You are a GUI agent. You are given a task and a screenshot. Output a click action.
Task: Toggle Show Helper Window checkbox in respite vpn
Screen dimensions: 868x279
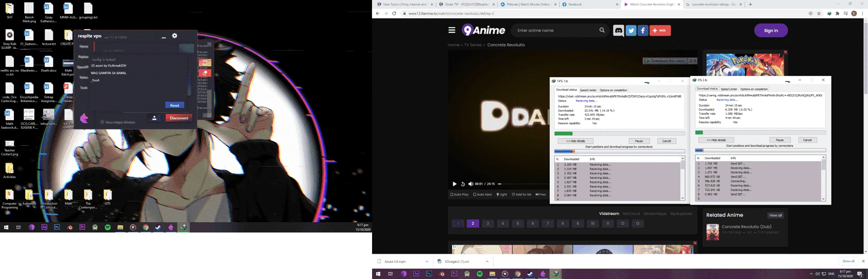(102, 122)
